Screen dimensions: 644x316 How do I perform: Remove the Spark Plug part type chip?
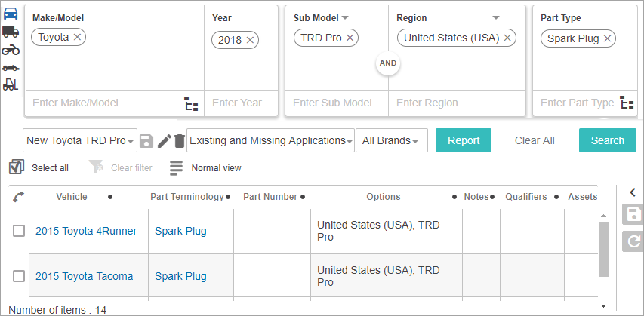(x=607, y=39)
